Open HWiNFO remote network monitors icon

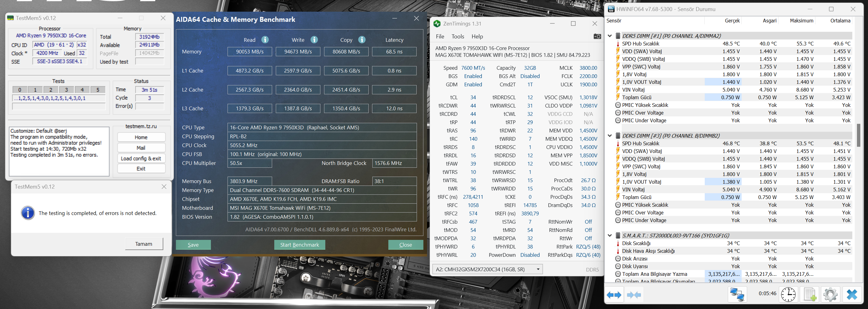[737, 295]
